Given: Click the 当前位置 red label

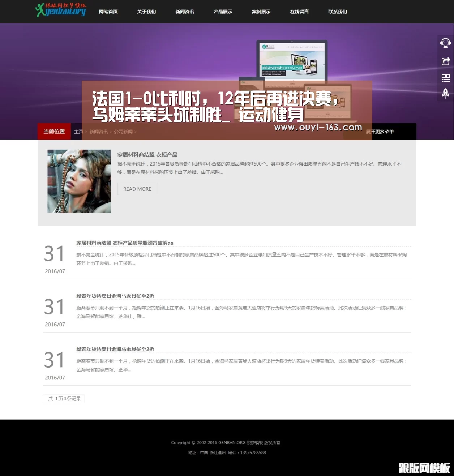Looking at the screenshot, I should tap(54, 132).
